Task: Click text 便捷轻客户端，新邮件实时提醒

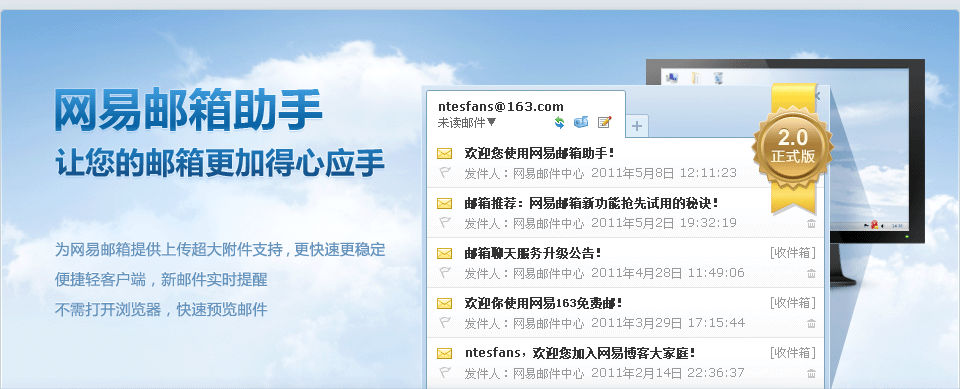Action: [161, 280]
